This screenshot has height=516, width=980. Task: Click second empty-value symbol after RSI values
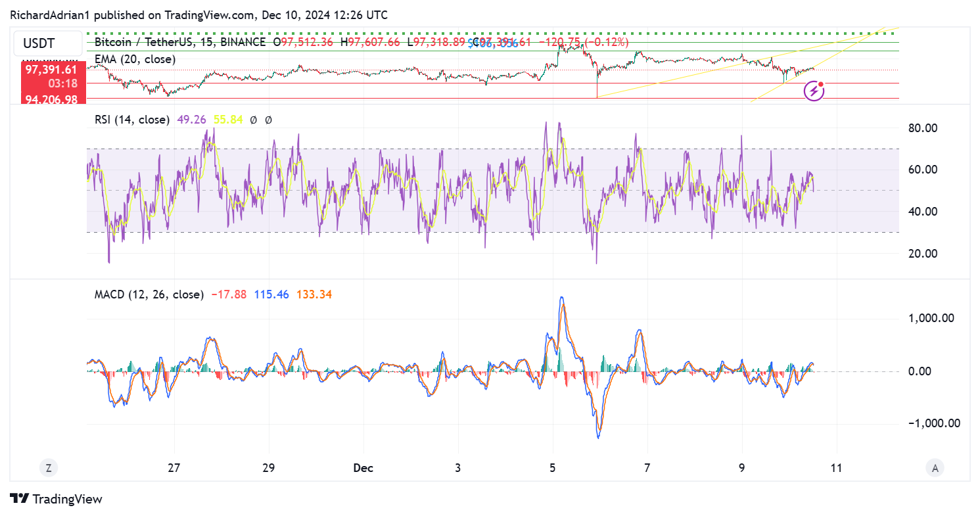[268, 120]
